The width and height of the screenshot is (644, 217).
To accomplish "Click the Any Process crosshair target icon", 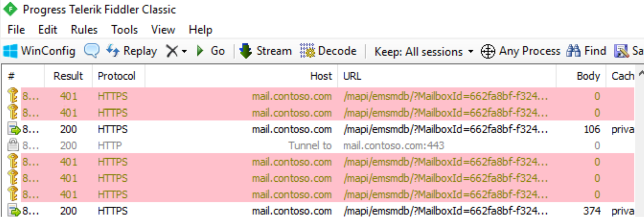I will click(488, 51).
